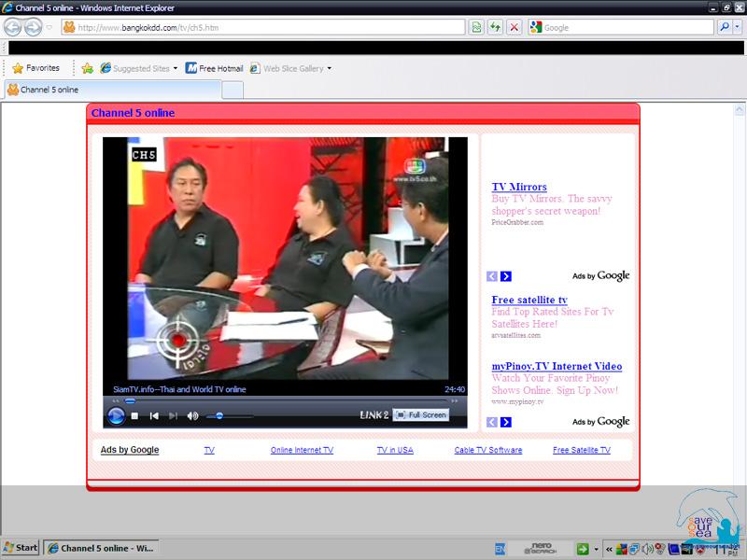The height and width of the screenshot is (560, 747).
Task: Click the Free Satellite TV bottom link
Action: (x=581, y=450)
